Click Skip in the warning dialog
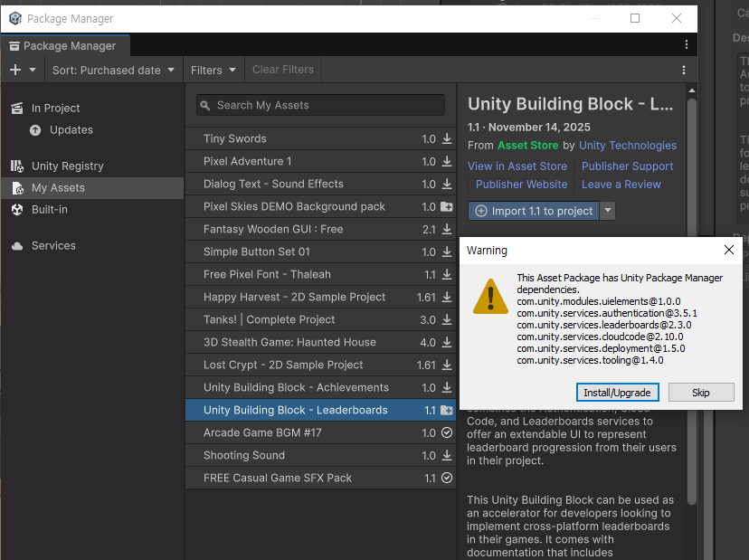 (x=701, y=393)
